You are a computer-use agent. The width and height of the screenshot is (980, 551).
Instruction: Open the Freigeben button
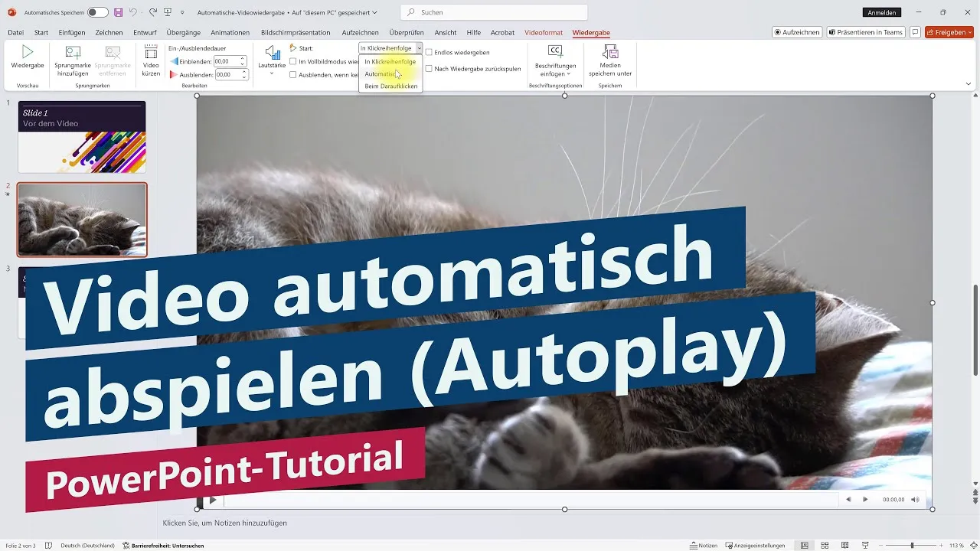(x=948, y=31)
